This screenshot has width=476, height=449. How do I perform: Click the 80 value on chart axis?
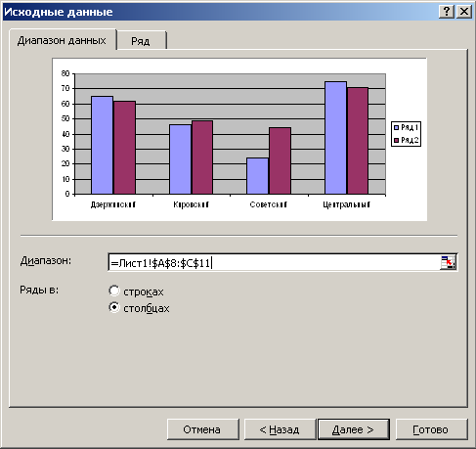point(65,73)
